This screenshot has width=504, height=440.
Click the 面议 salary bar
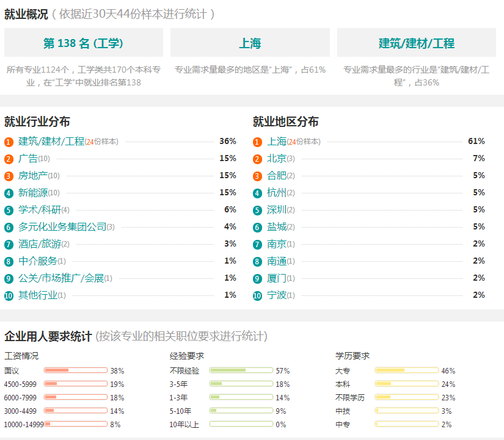pyautogui.click(x=76, y=370)
